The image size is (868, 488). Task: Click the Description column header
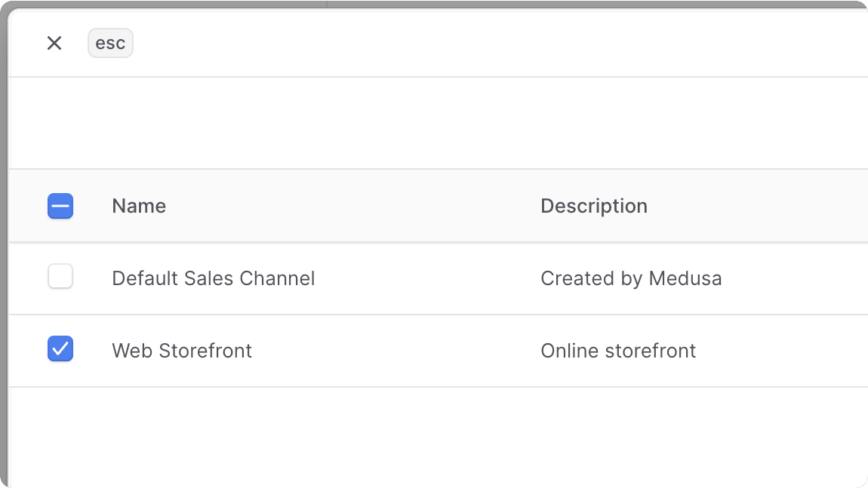point(594,205)
